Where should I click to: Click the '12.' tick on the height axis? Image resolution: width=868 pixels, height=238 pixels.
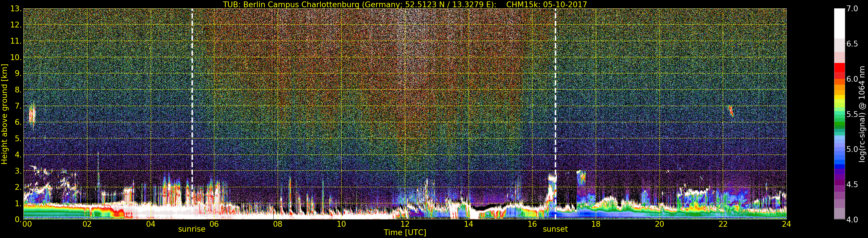point(16,25)
